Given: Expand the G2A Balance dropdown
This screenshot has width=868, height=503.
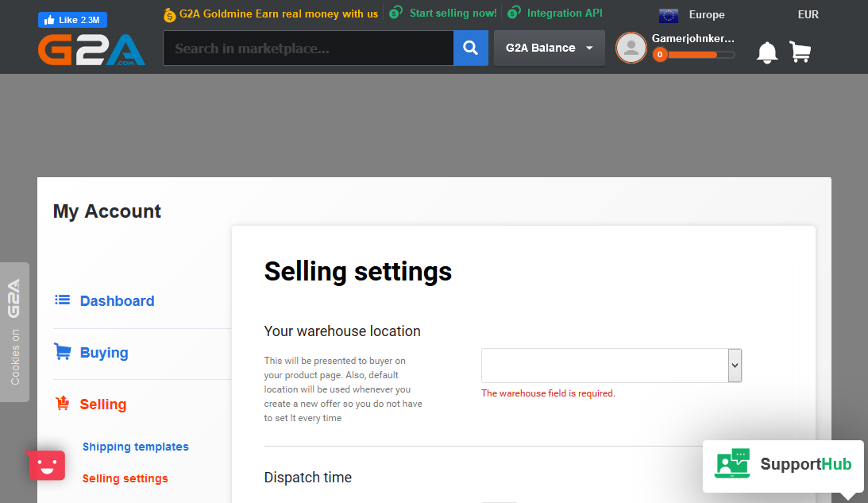Looking at the screenshot, I should pyautogui.click(x=549, y=48).
